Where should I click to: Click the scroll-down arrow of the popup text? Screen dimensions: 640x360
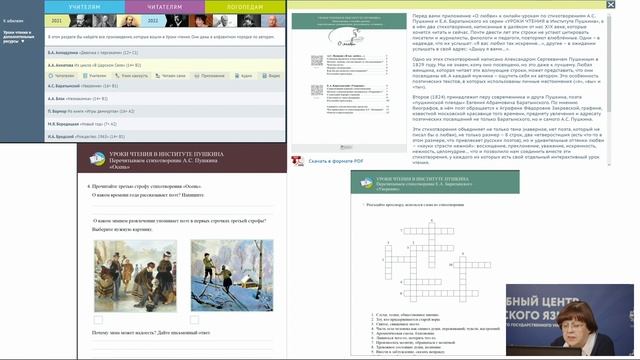pos(609,164)
